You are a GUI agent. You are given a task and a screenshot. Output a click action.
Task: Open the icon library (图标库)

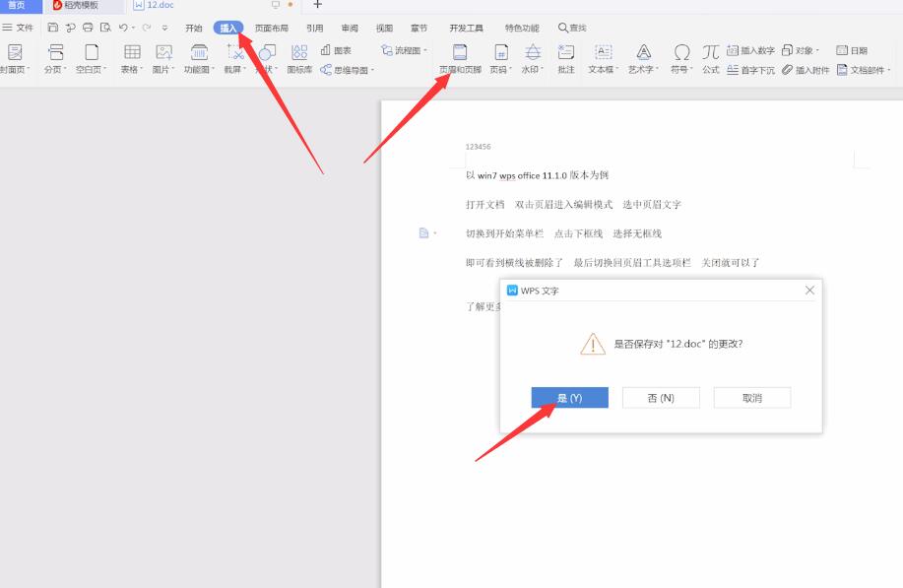(x=299, y=59)
